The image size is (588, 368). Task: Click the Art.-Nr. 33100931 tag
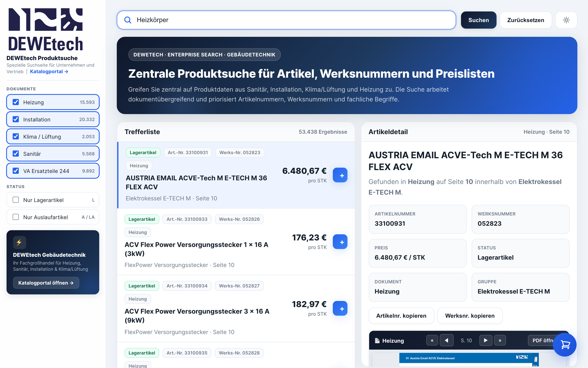(x=188, y=153)
